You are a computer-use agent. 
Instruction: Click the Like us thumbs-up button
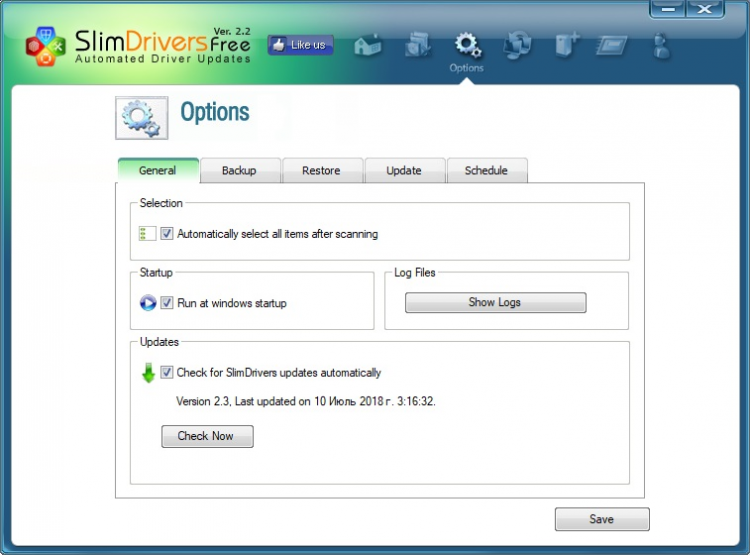click(x=300, y=45)
